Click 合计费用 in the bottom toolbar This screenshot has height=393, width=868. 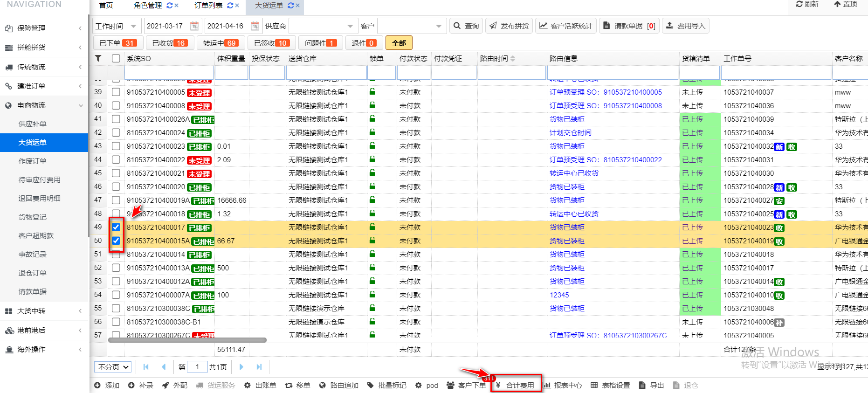tap(516, 386)
